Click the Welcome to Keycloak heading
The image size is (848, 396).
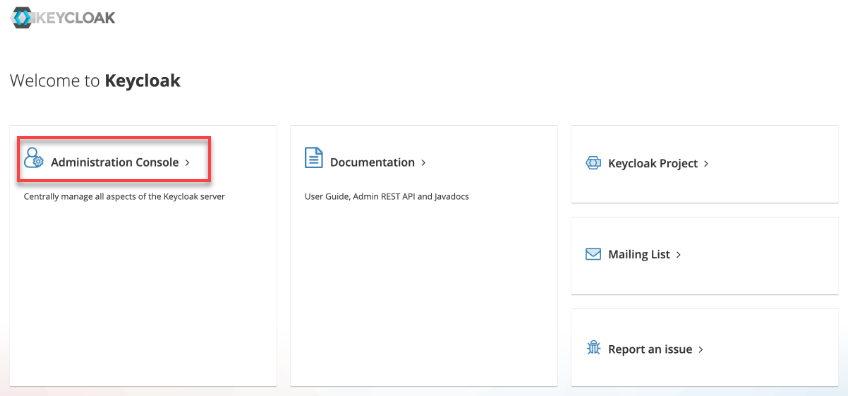[95, 81]
